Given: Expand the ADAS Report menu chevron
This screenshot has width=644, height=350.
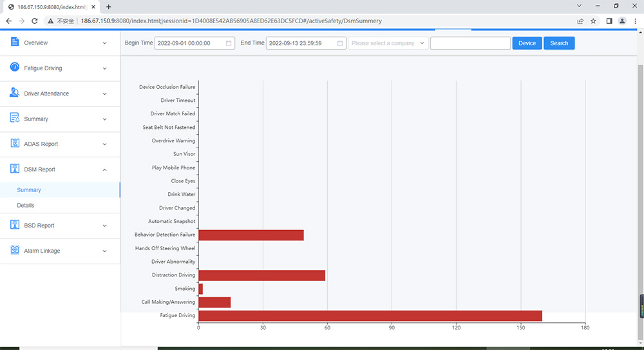Looking at the screenshot, I should [x=105, y=144].
